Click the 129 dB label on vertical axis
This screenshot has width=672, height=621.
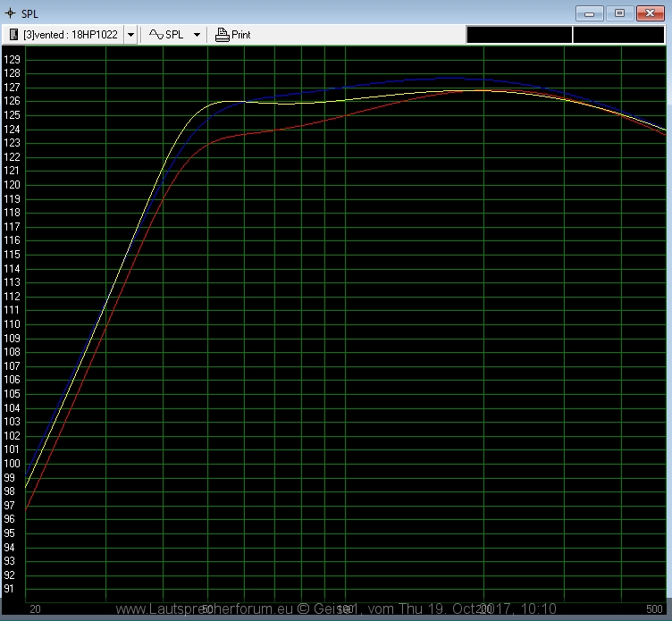pyautogui.click(x=12, y=59)
